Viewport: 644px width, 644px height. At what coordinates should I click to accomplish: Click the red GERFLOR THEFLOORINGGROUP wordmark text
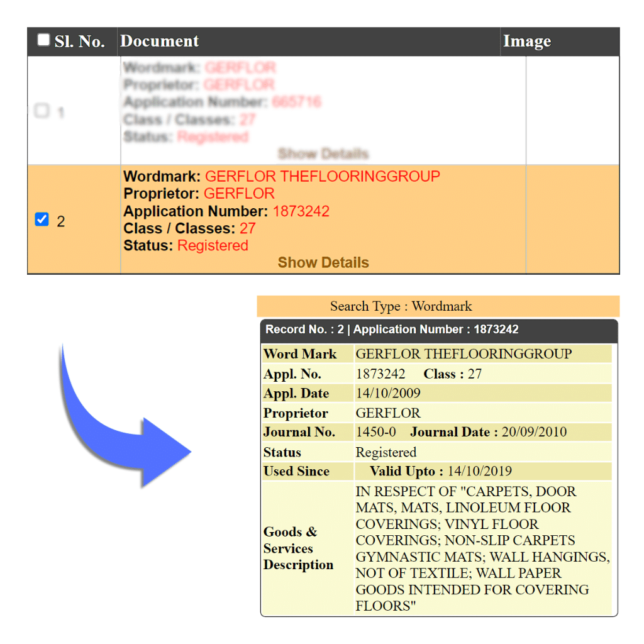coord(323,177)
